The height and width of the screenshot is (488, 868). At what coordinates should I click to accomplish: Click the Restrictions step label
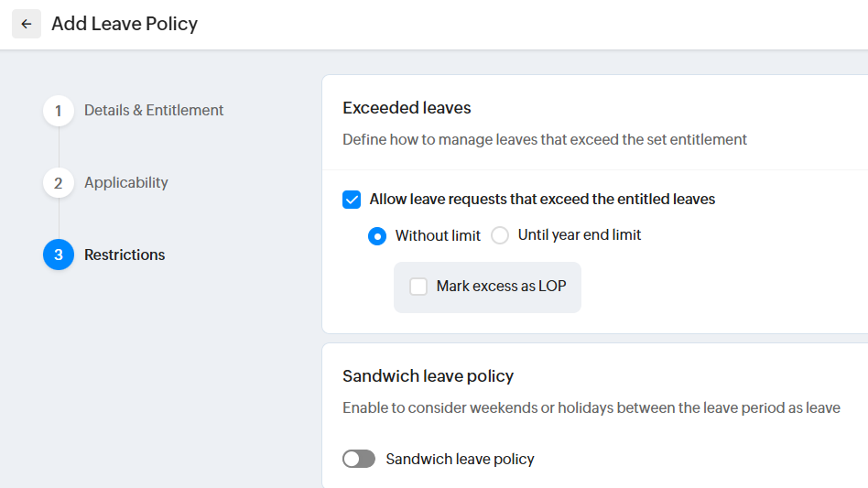[125, 255]
